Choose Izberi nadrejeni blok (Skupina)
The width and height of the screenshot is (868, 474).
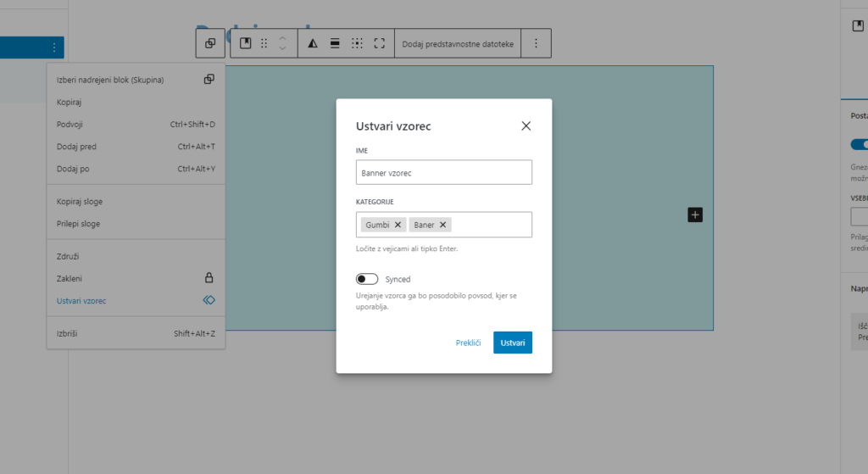(x=136, y=80)
